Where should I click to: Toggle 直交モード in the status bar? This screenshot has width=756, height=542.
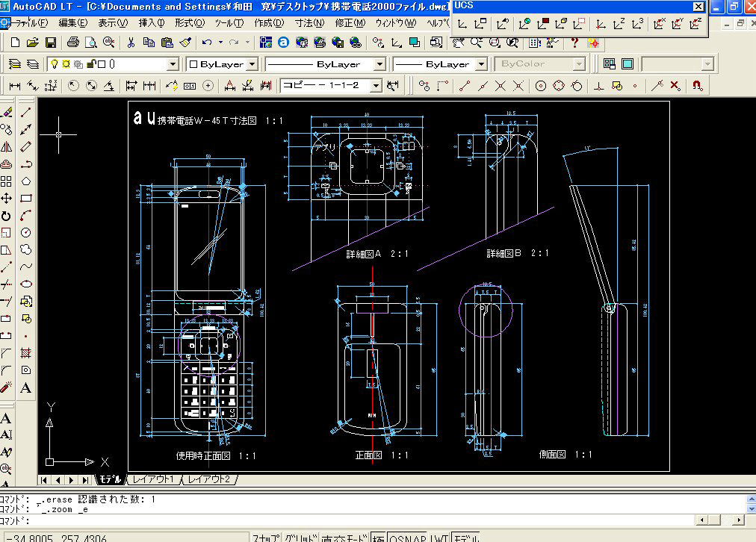pyautogui.click(x=344, y=538)
